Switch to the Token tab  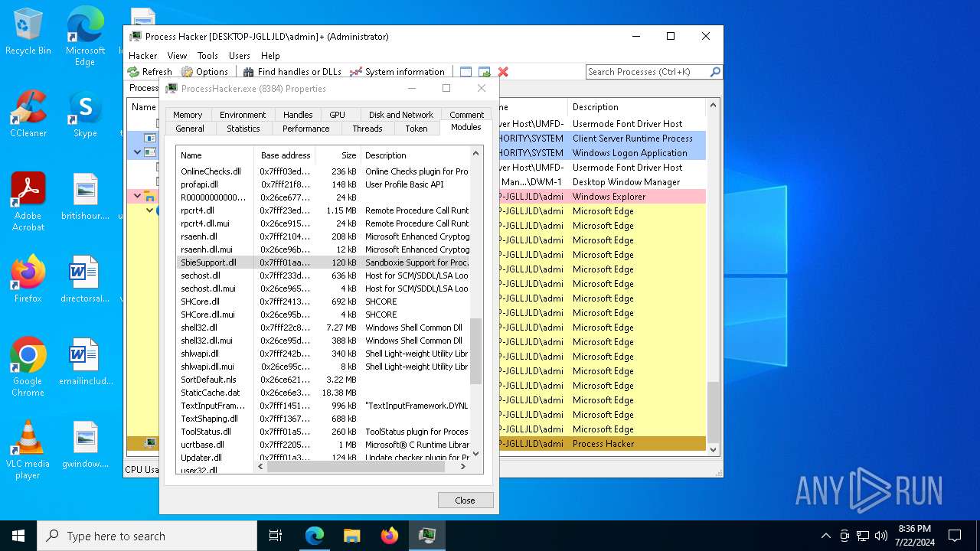416,129
